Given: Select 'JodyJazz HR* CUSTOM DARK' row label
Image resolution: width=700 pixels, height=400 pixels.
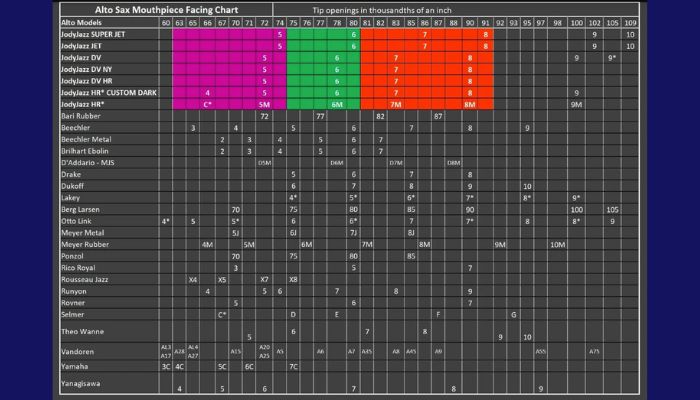Looking at the screenshot, I should (108, 92).
